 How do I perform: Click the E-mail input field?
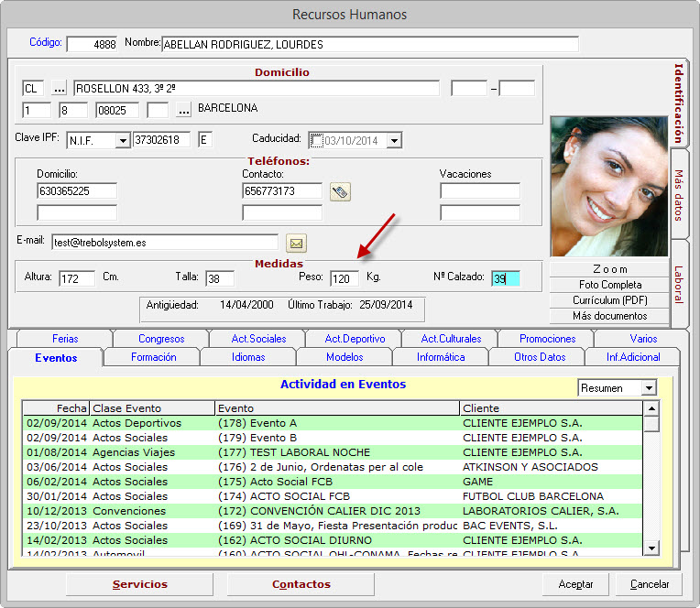tap(165, 243)
